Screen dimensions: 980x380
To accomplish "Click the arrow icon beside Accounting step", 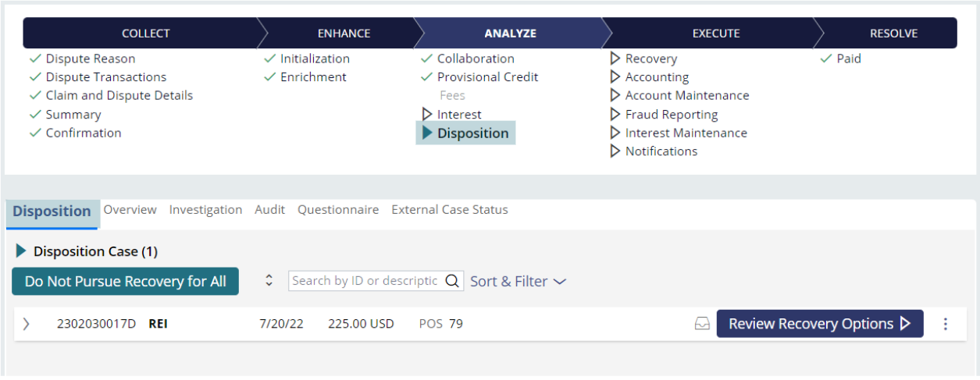I will click(x=615, y=77).
